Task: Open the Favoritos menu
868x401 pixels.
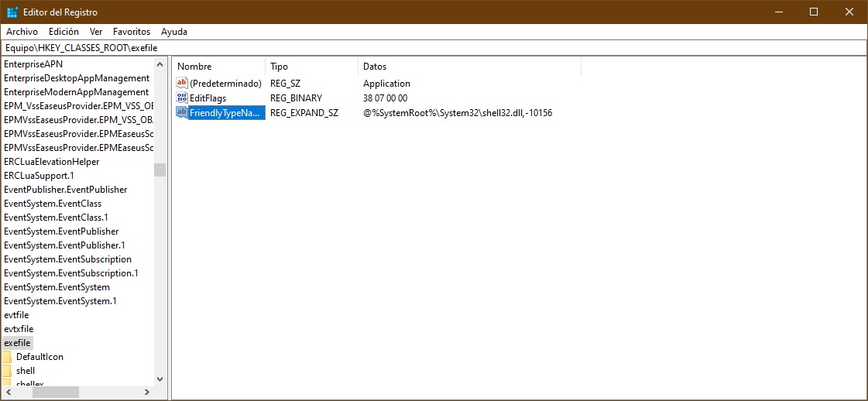Action: pyautogui.click(x=131, y=32)
